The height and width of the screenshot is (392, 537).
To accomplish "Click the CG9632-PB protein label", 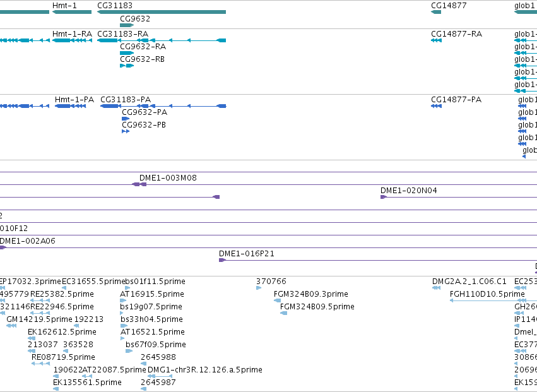I will (x=144, y=125).
